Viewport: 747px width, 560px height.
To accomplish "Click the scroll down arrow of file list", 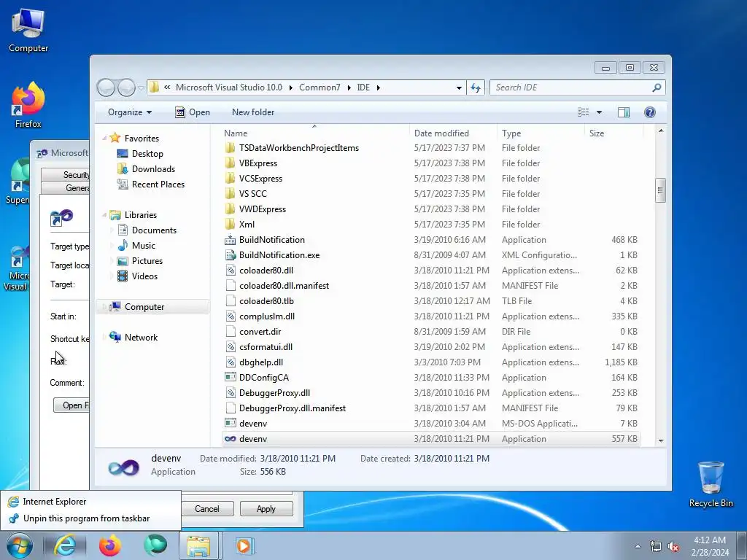I will click(661, 440).
